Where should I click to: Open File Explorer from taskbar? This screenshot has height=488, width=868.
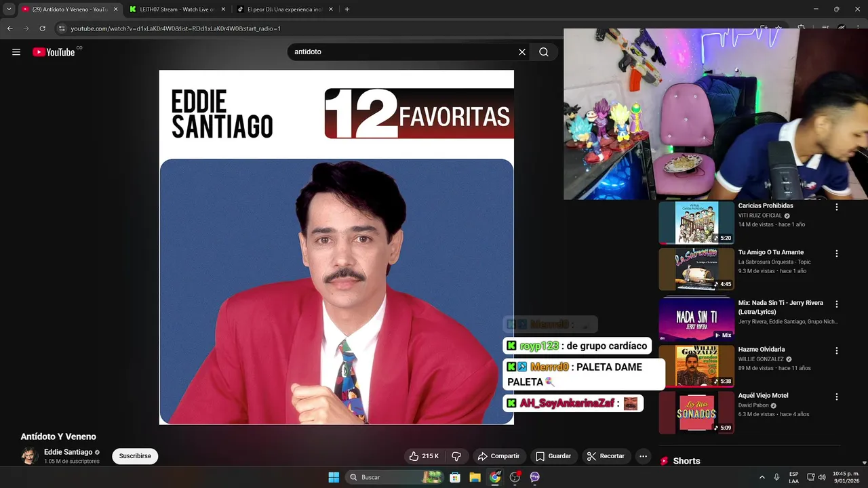475,477
